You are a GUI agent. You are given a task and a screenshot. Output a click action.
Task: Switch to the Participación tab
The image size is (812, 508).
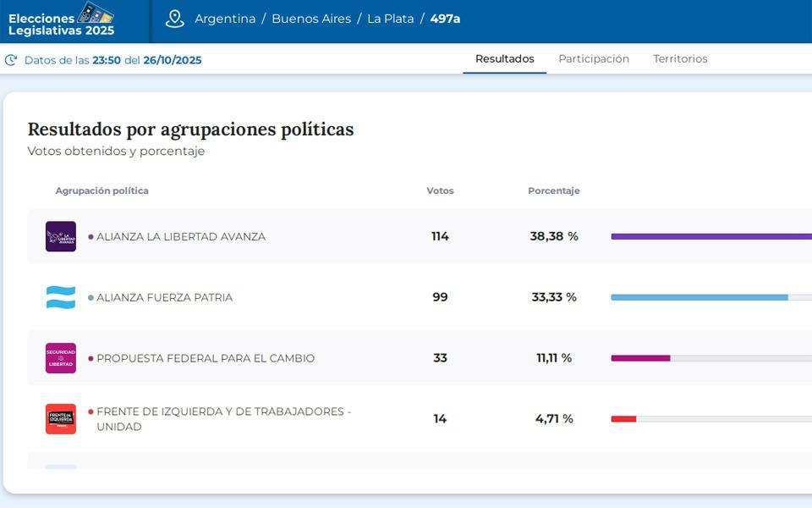[594, 59]
